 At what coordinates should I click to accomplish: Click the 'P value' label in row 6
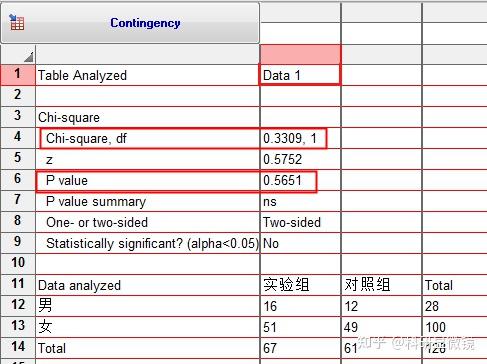tap(67, 180)
